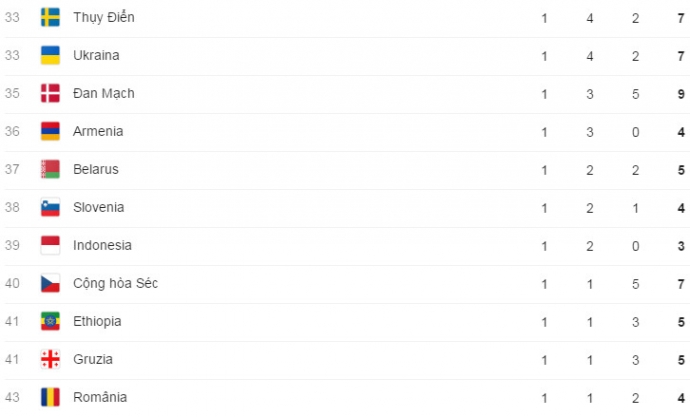Open the România country link
Screen dimensions: 690x417
pos(100,398)
